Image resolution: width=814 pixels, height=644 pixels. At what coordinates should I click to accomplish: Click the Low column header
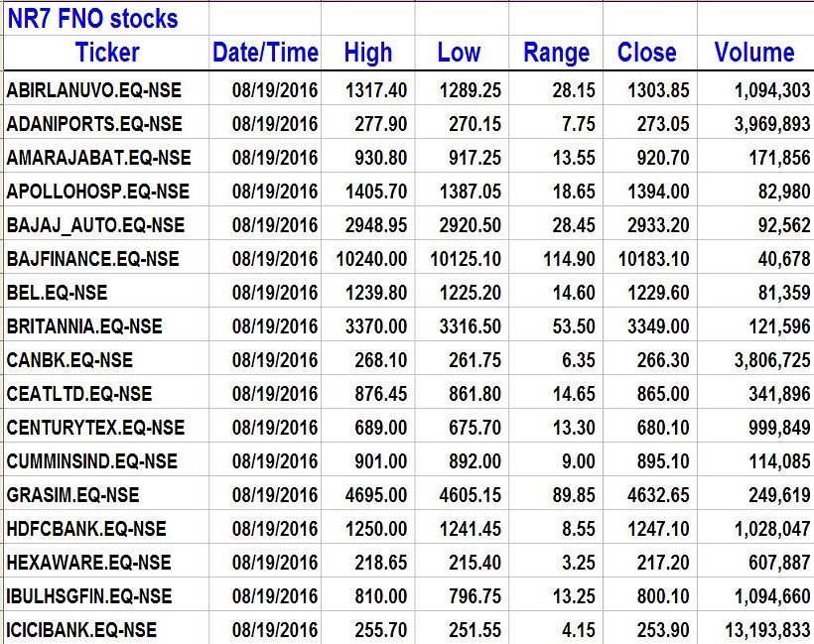coord(459,53)
